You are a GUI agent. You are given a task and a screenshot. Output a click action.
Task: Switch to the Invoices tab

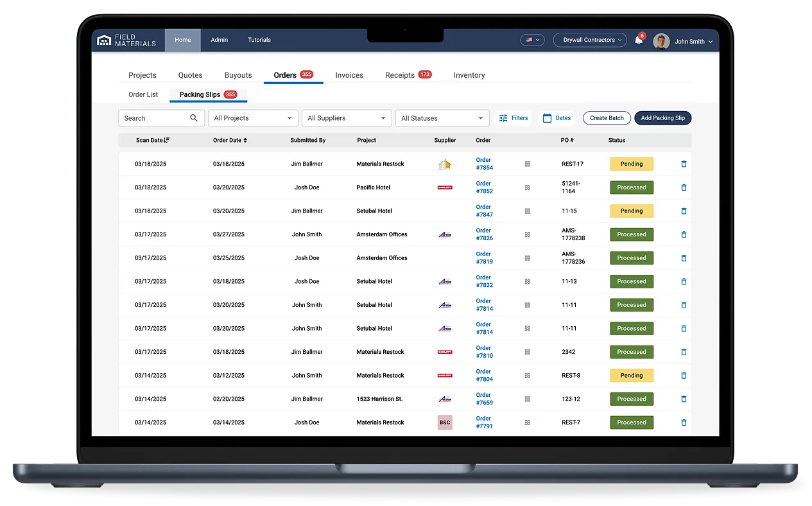(349, 75)
